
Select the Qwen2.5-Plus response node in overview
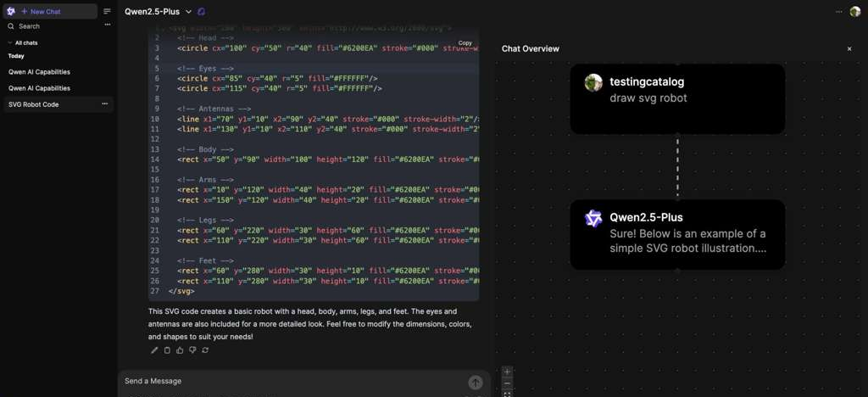(x=677, y=235)
